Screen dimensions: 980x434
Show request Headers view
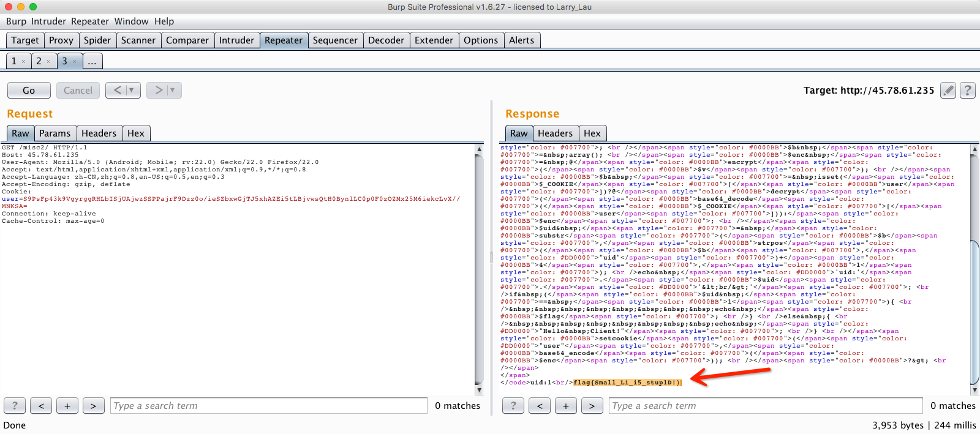click(99, 133)
